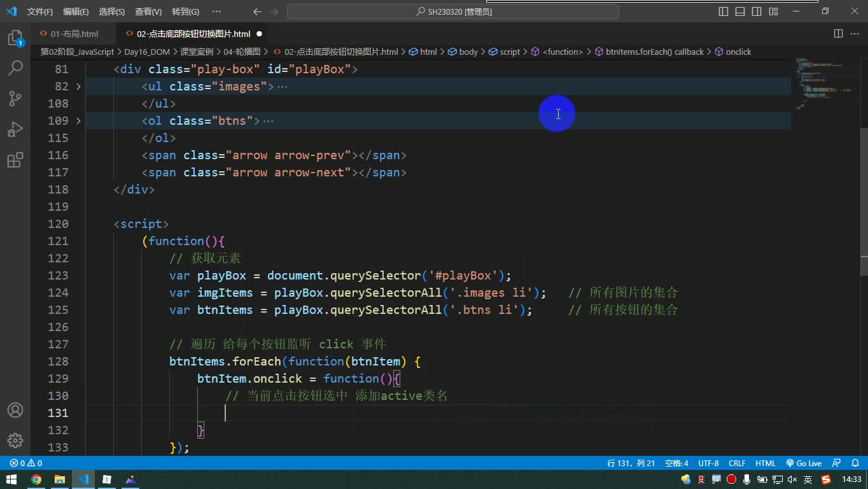Select the CRLF end of line sequence
This screenshot has height=489, width=868.
point(737,464)
